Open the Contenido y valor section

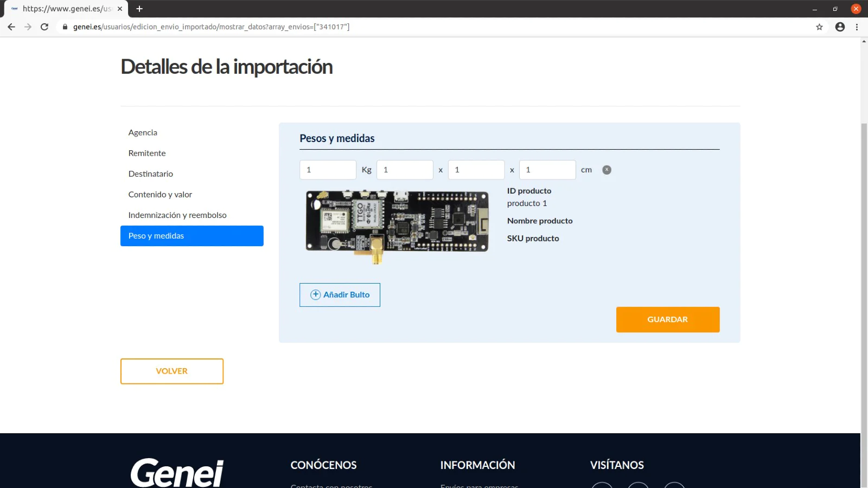160,194
